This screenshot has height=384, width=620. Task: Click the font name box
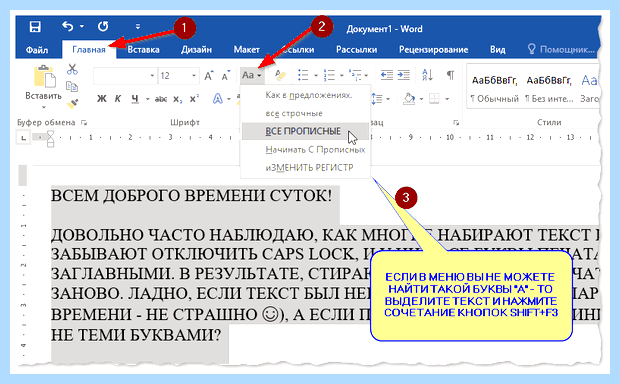121,75
